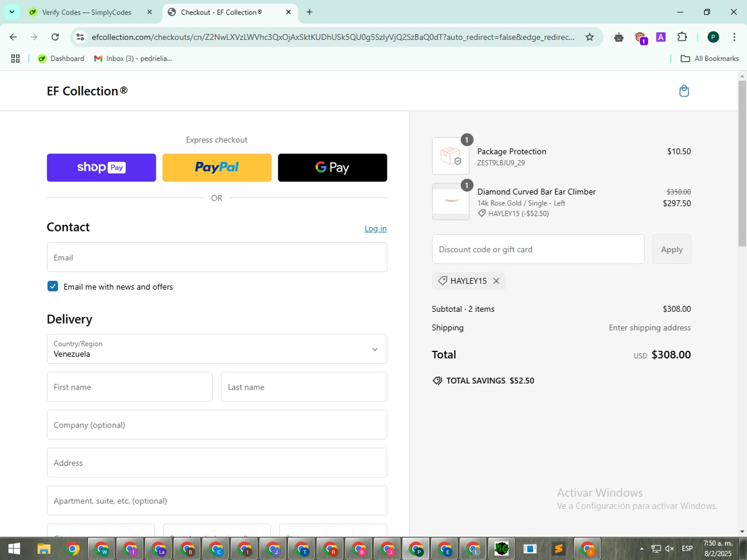
Task: Click the browser address bar URL
Action: [x=333, y=37]
